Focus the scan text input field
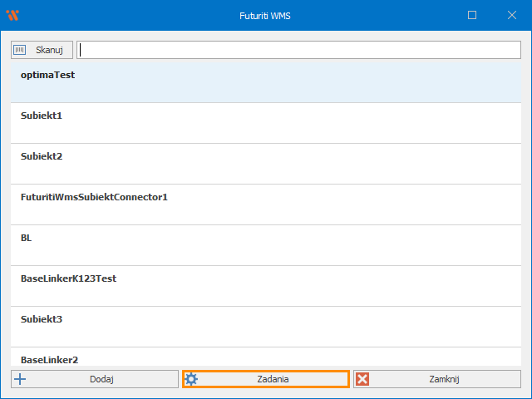 (x=299, y=50)
